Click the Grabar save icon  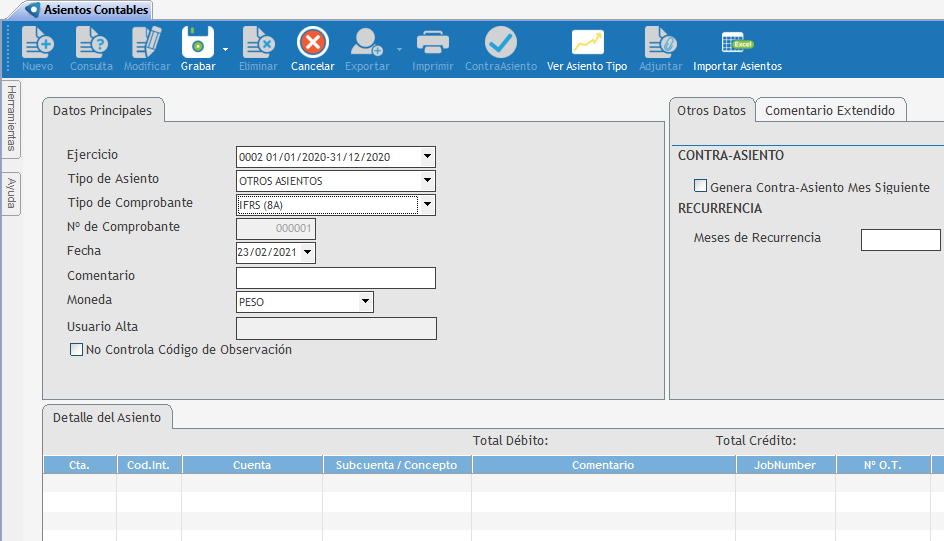pyautogui.click(x=197, y=43)
